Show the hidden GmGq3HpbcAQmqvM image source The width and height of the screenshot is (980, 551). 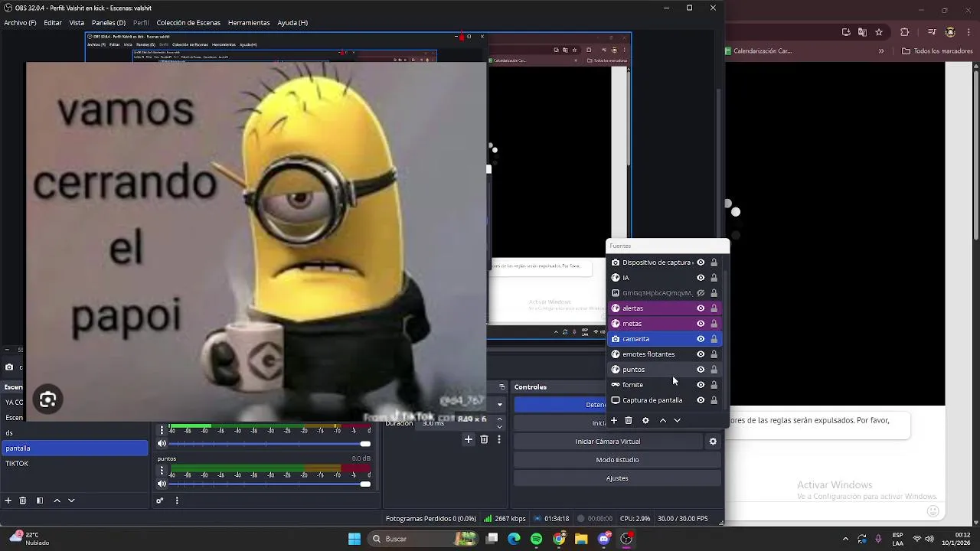701,293
